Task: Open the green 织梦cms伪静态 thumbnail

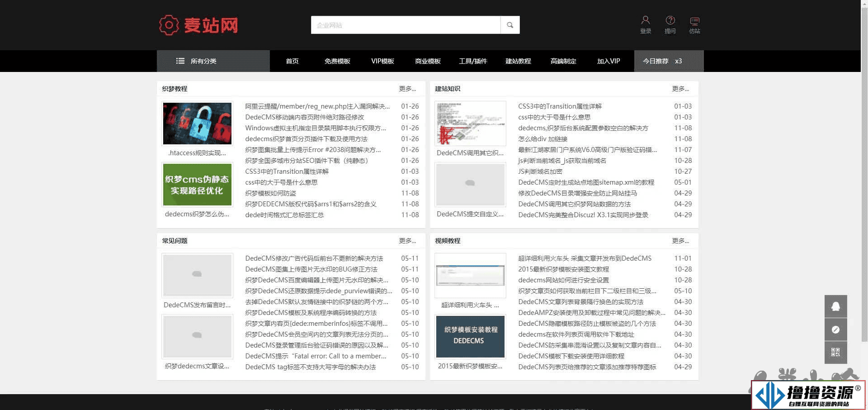Action: click(197, 185)
